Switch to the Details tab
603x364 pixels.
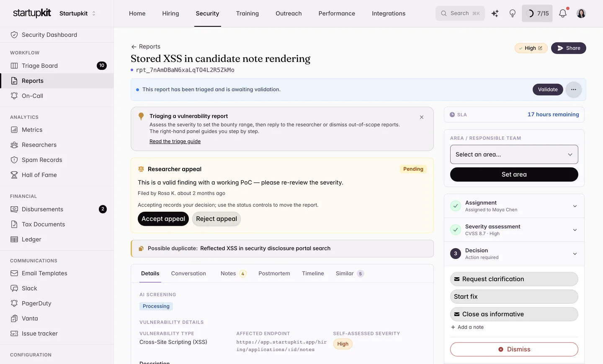150,274
